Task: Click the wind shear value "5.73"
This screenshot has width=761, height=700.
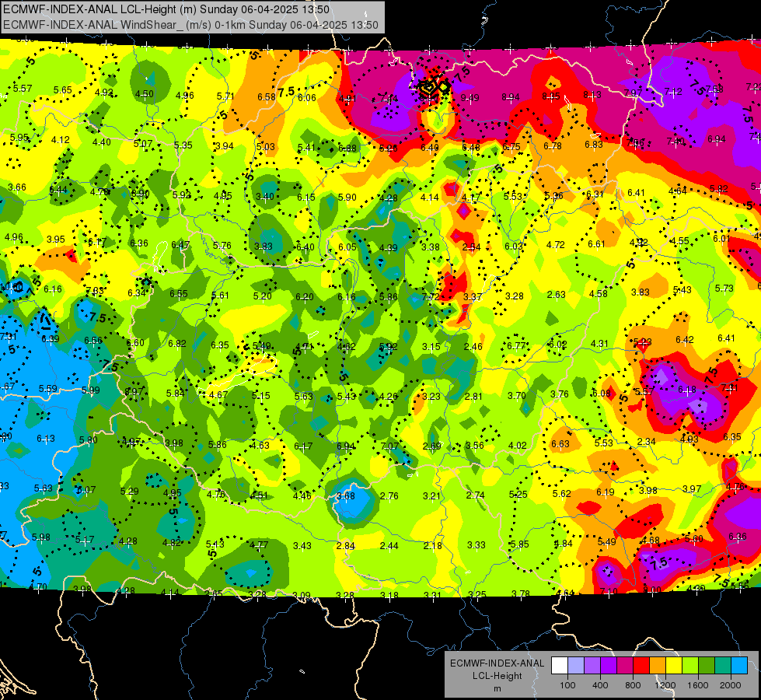Action: [724, 288]
